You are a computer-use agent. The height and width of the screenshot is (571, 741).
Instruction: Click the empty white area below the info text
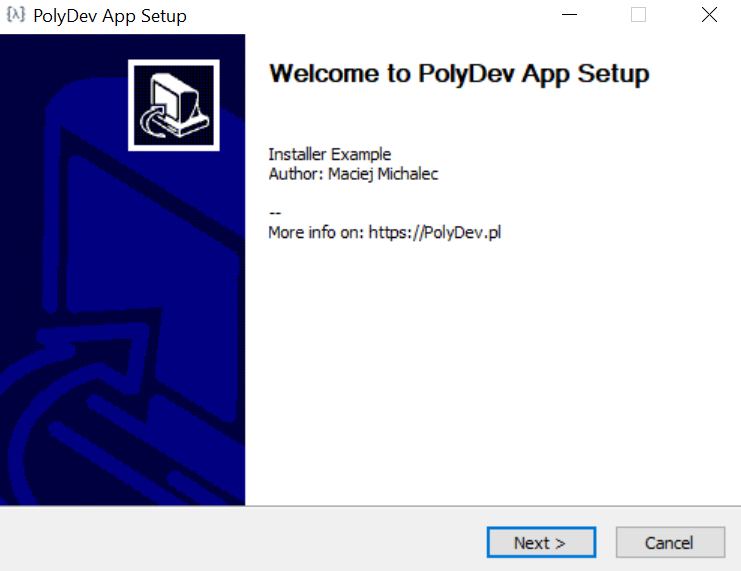[490, 380]
